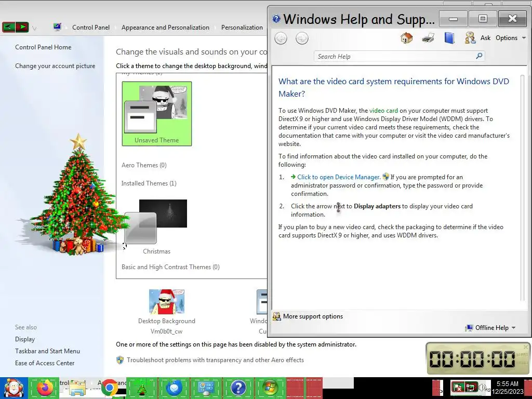Click the 'Installed Themes (1)' heading

coord(149,183)
